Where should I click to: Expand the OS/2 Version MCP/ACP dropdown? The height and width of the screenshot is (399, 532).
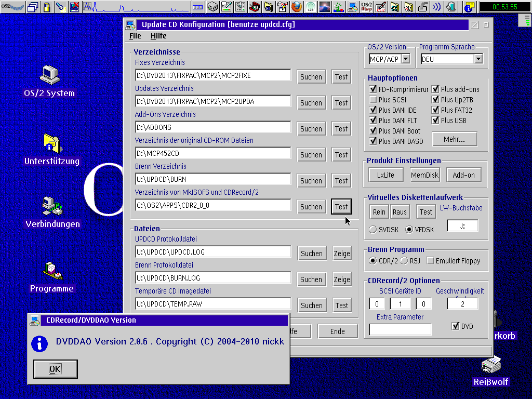click(406, 59)
